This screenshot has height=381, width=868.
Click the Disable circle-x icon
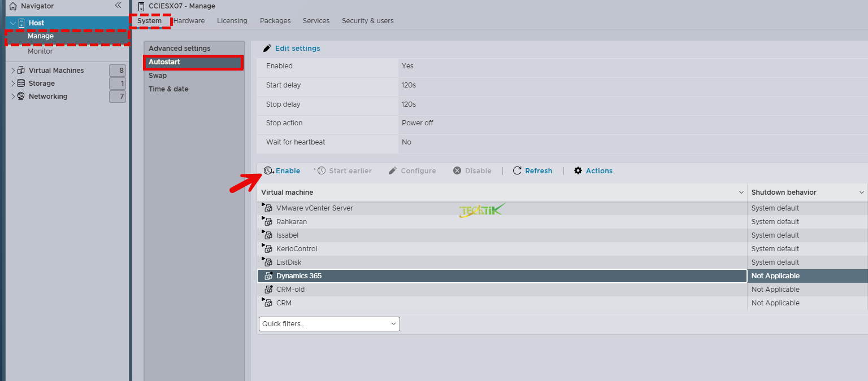point(457,170)
